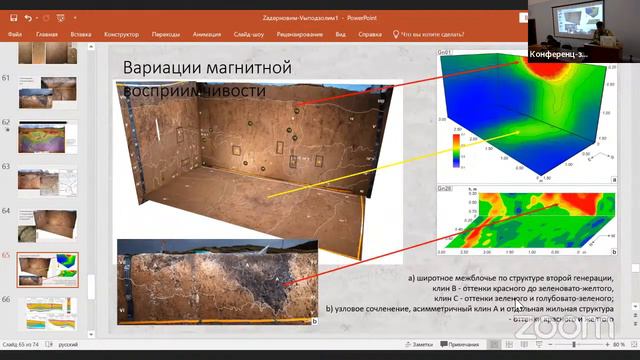640x360 pixels.
Task: Select the 3D magnetic susceptibility block diagram
Action: pyautogui.click(x=527, y=117)
